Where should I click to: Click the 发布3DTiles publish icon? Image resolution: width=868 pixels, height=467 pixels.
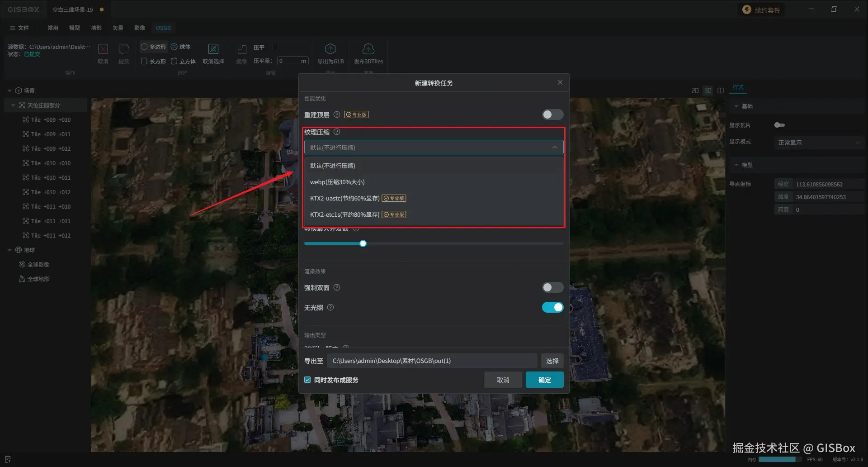coord(368,49)
